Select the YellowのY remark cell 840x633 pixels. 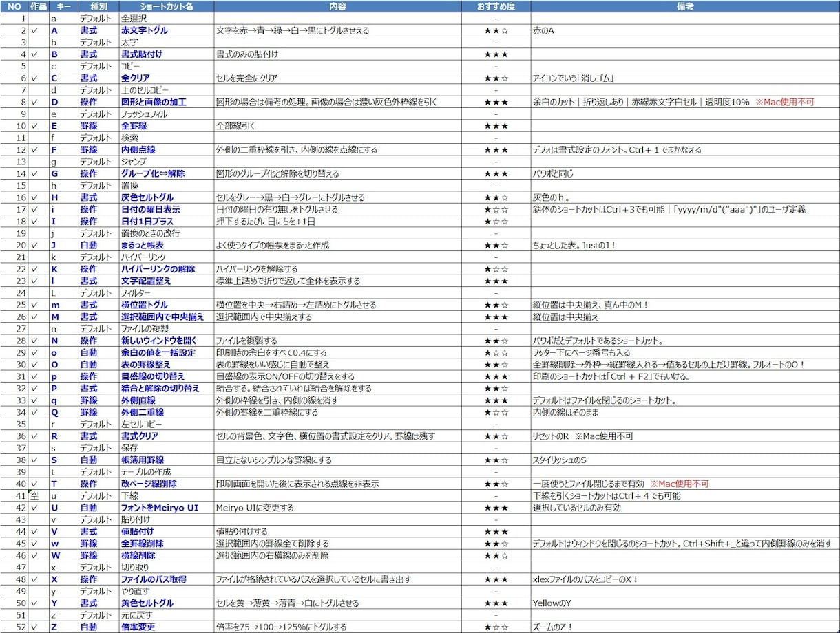(x=684, y=603)
